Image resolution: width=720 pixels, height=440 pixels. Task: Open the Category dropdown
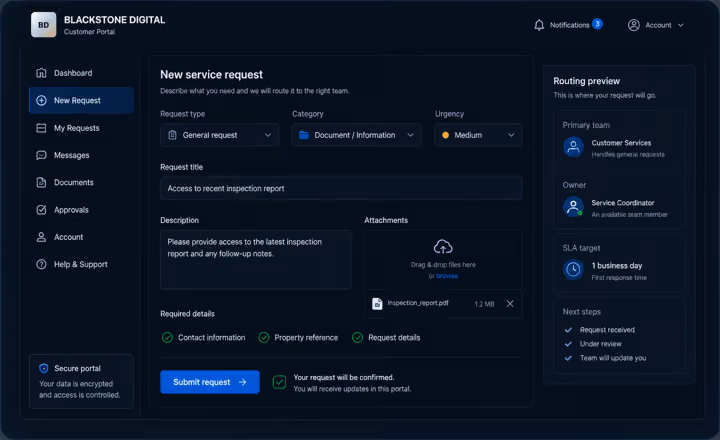357,135
